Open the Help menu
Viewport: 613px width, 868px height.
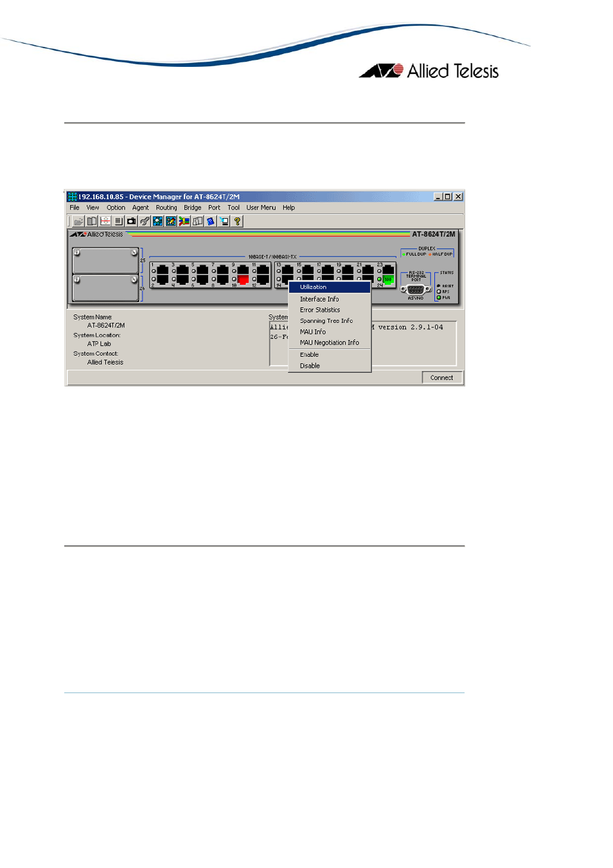289,208
